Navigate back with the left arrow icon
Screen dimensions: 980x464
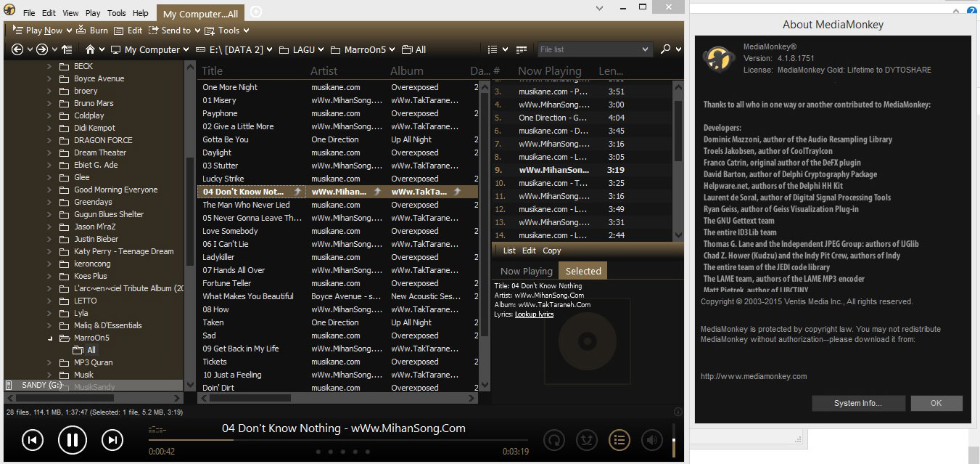[18, 49]
